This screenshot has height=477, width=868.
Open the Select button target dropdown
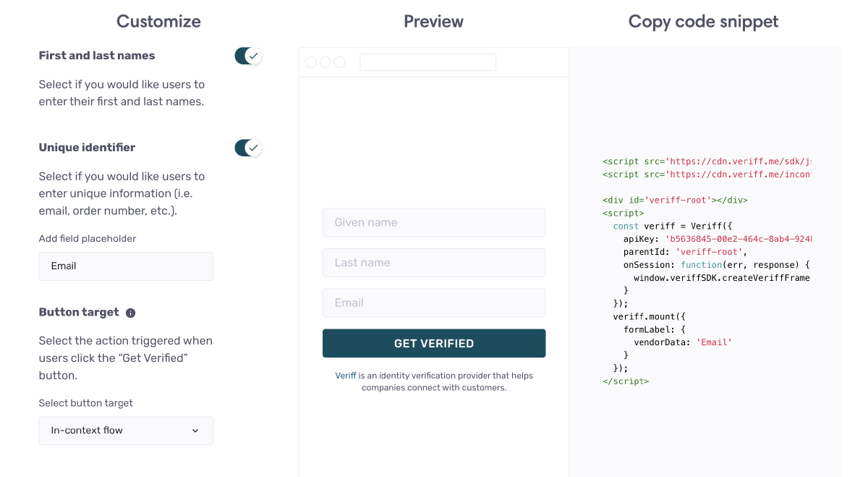pyautogui.click(x=126, y=430)
